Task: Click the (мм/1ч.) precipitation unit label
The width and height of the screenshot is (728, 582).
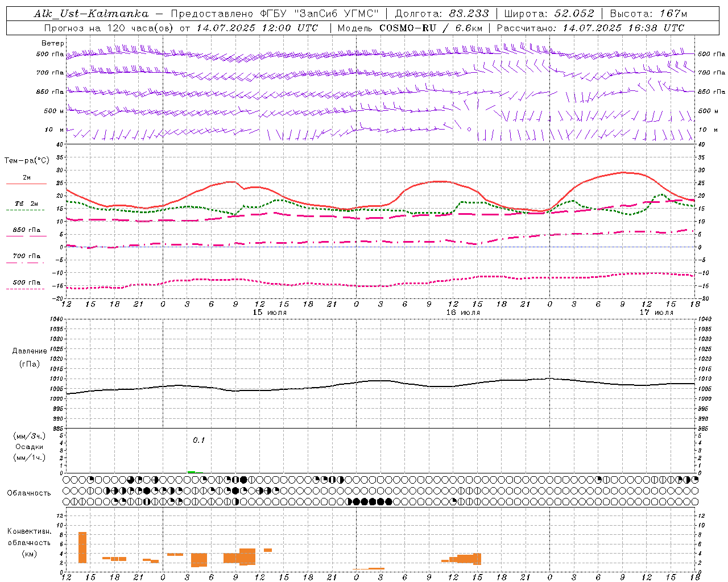Action: click(x=30, y=458)
